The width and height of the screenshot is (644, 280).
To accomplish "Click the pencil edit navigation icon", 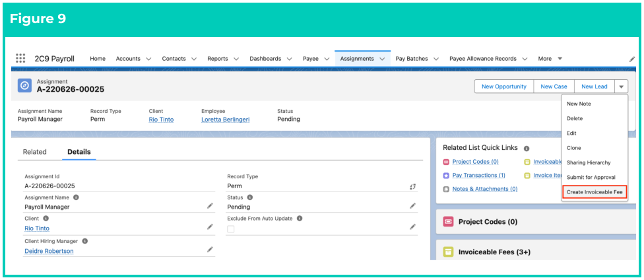I will click(632, 59).
